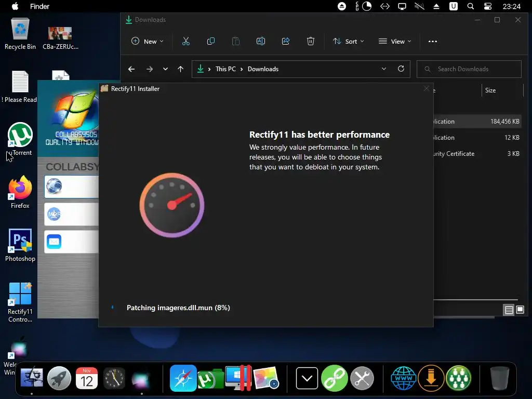Go forward in Downloads window navigation

[149, 69]
